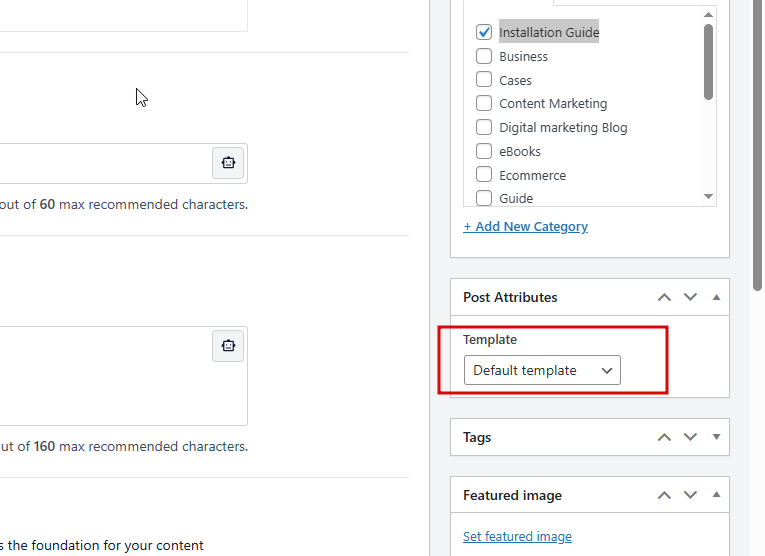765x556 pixels.
Task: Expand the Tags panel
Action: [x=716, y=437]
